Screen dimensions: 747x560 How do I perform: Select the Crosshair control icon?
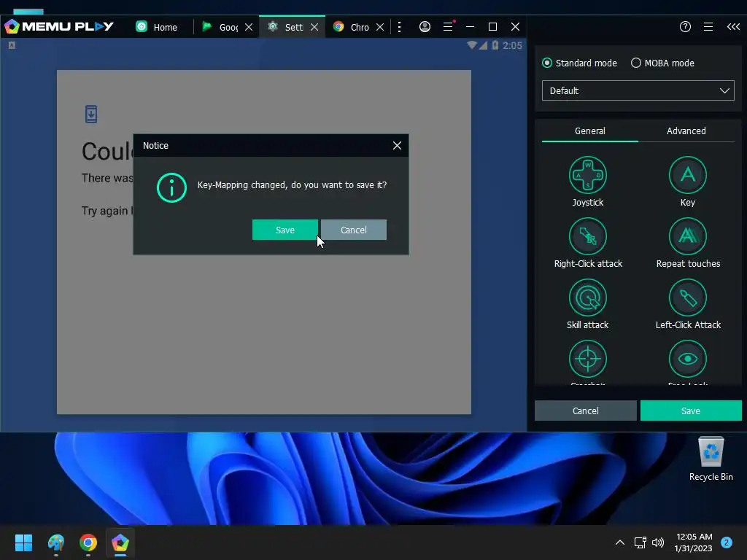pyautogui.click(x=587, y=359)
